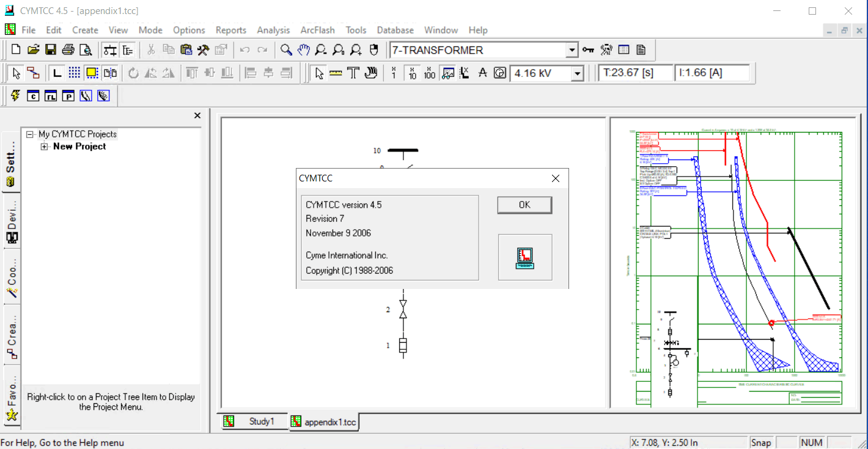868x449 pixels.
Task: Click the lightning bolt fault icon
Action: coord(16,96)
